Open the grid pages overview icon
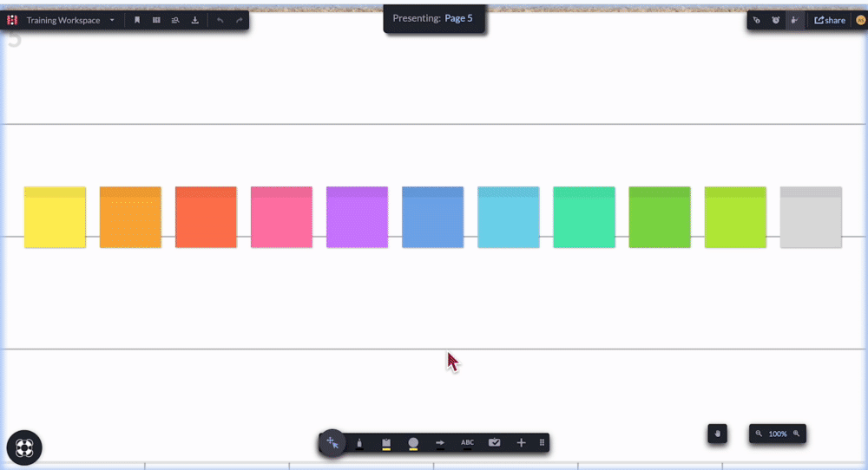This screenshot has height=470, width=868. [x=156, y=21]
